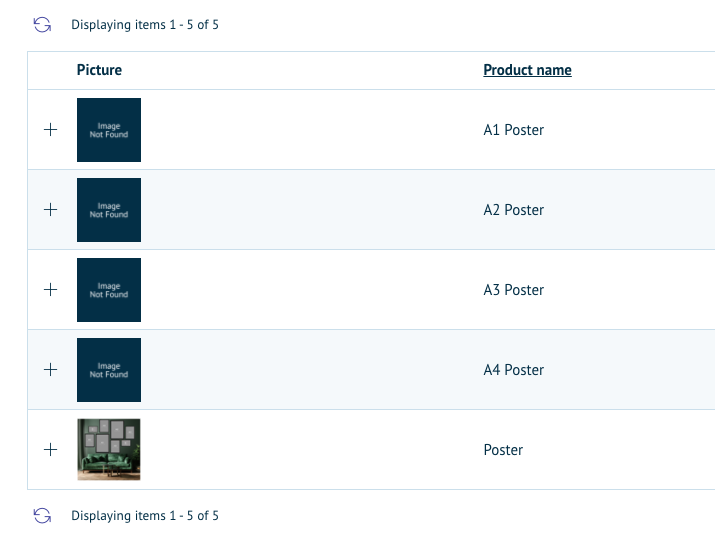Expand the A4 Poster row

point(51,370)
